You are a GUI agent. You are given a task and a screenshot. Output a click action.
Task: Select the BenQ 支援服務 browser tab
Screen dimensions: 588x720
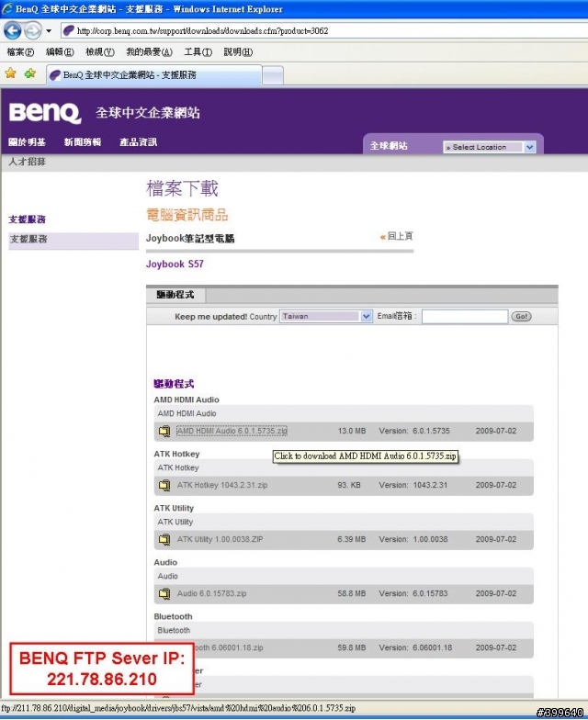pyautogui.click(x=154, y=75)
